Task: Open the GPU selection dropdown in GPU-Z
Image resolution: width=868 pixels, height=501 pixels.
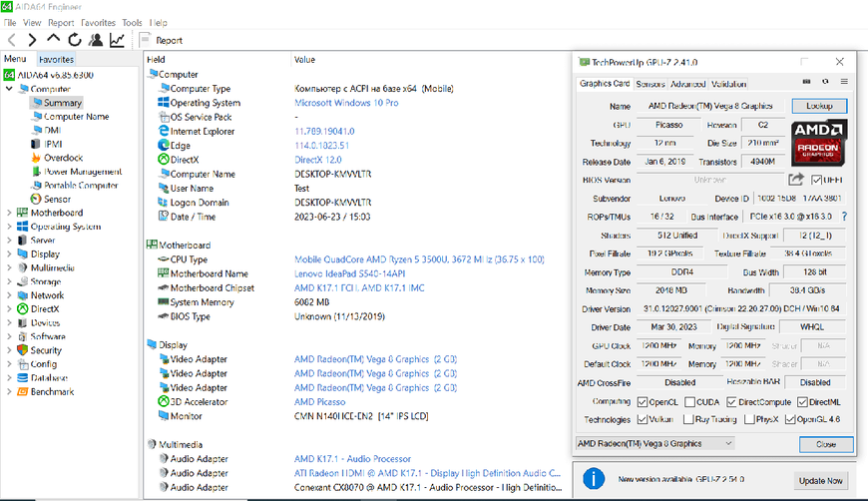Action: (x=655, y=443)
